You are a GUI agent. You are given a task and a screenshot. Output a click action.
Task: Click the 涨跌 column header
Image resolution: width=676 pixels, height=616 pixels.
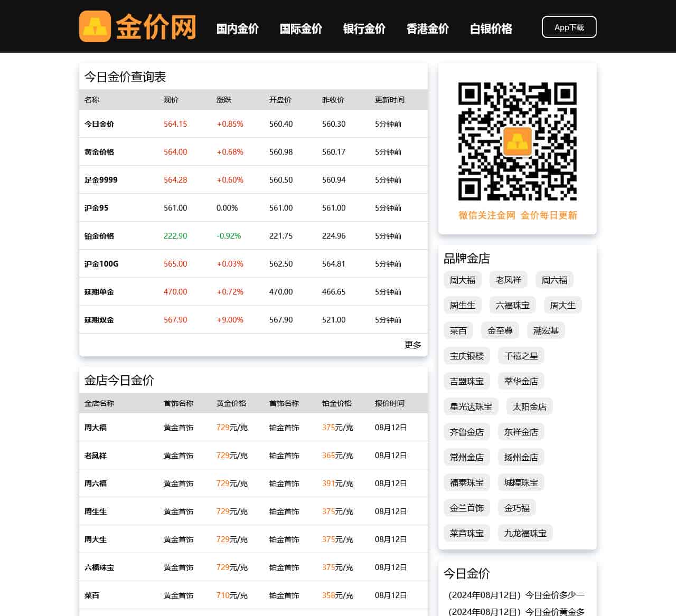point(224,100)
